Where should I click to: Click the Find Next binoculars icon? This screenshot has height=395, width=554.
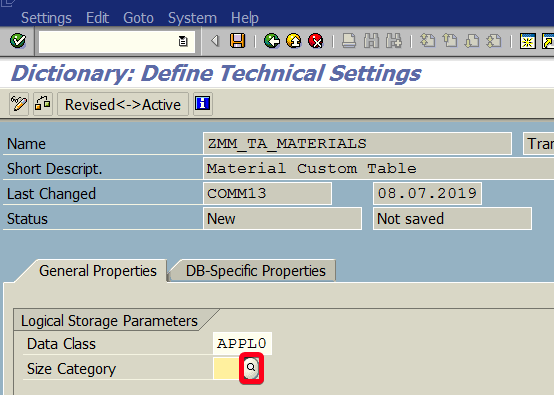394,41
